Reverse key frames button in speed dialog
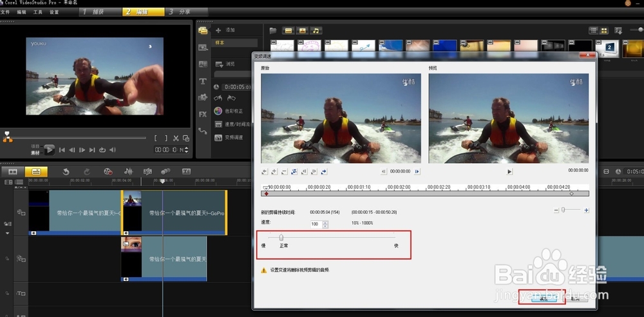The image size is (644, 317). click(x=294, y=171)
